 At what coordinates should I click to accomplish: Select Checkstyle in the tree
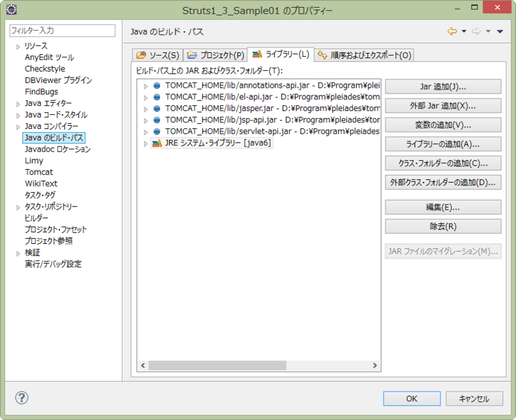[45, 69]
